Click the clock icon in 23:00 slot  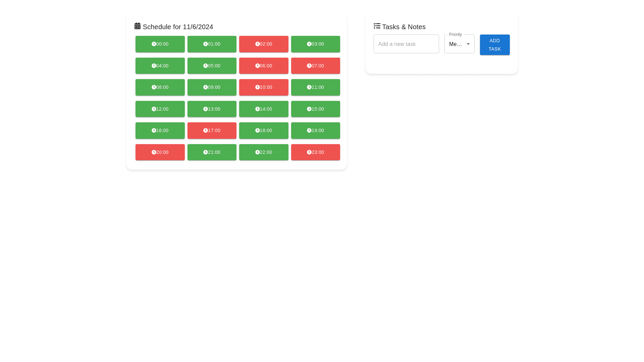309,152
